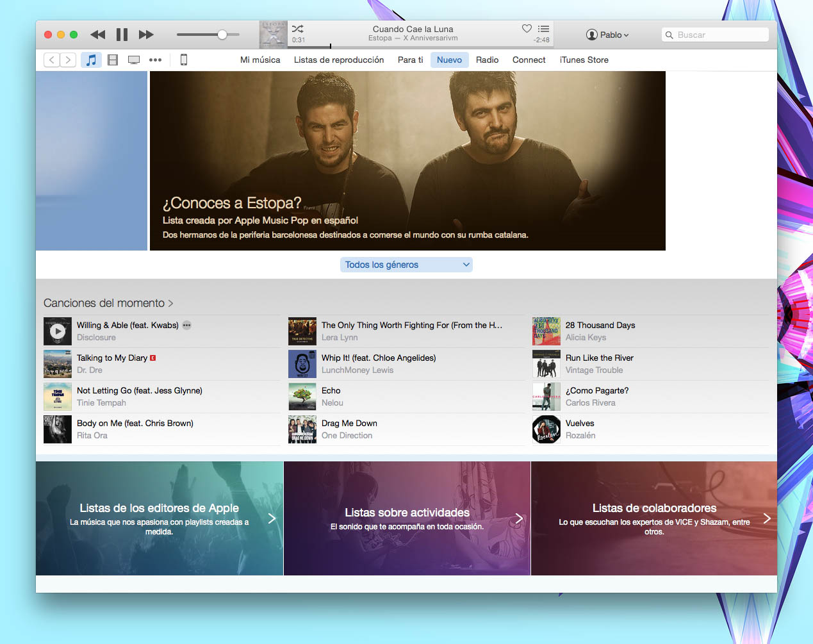Click the Talking to My Diary artwork
This screenshot has height=644, width=813.
coord(58,364)
